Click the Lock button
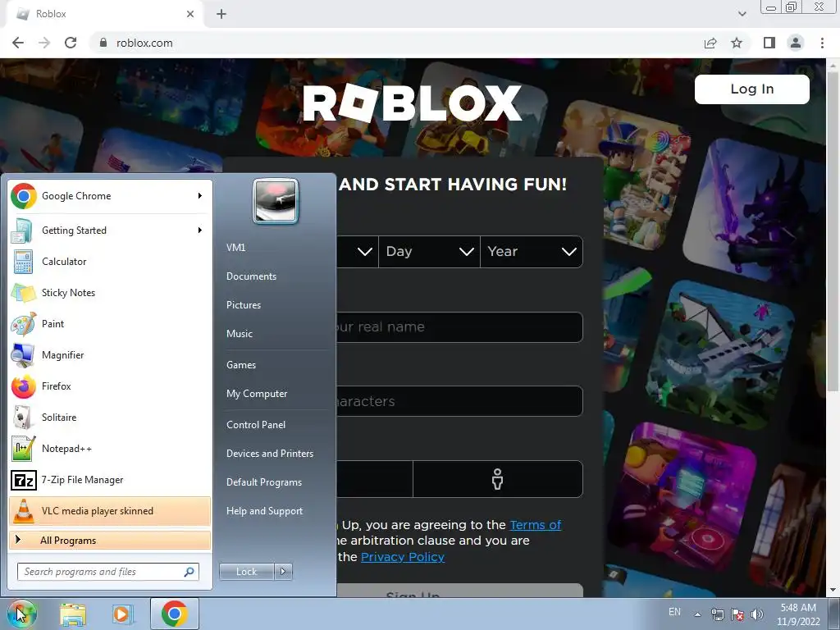The height and width of the screenshot is (630, 840). coord(247,572)
